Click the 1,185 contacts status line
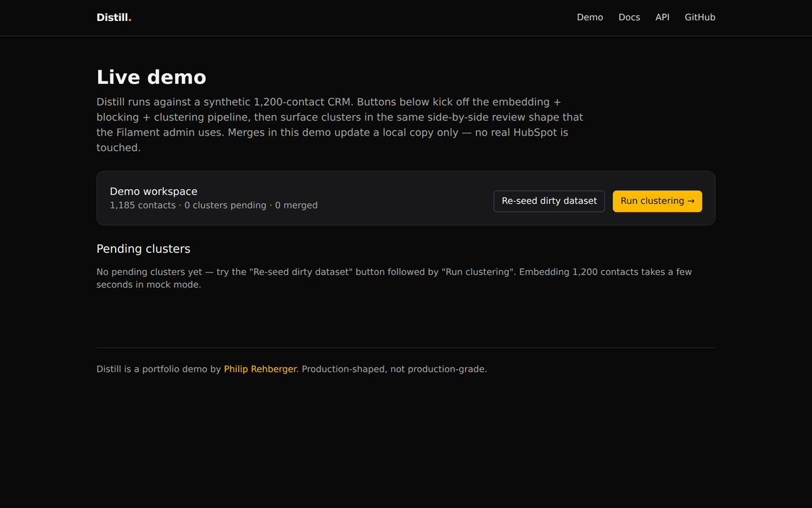Viewport: 812px width, 508px height. pyautogui.click(x=214, y=205)
